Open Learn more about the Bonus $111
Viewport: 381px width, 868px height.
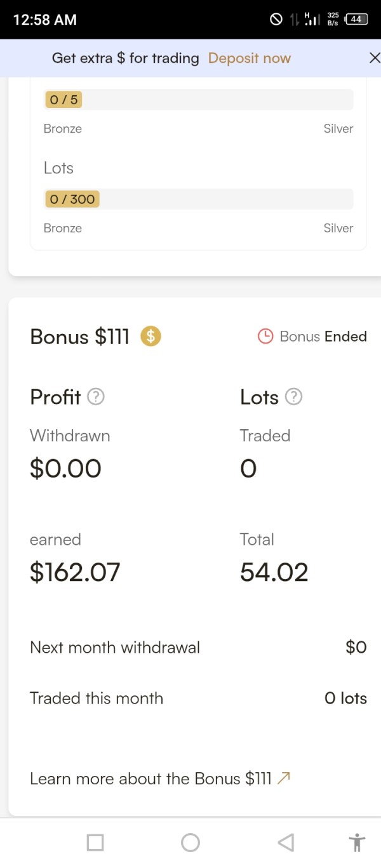pyautogui.click(x=150, y=778)
